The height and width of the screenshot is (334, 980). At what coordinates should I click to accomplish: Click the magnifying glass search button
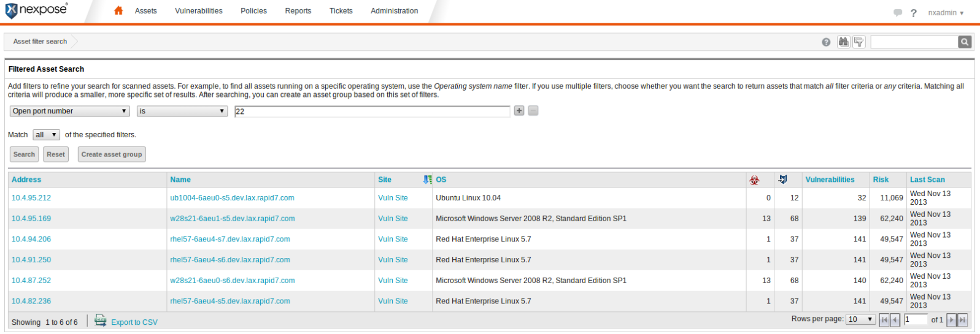point(965,42)
